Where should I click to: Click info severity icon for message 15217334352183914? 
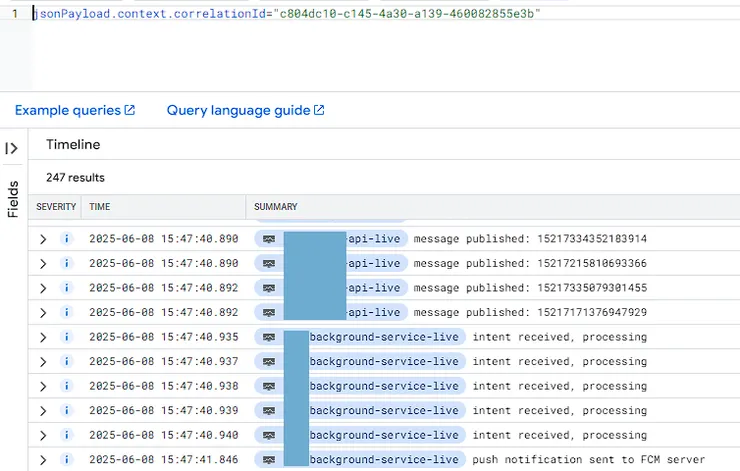(x=67, y=239)
